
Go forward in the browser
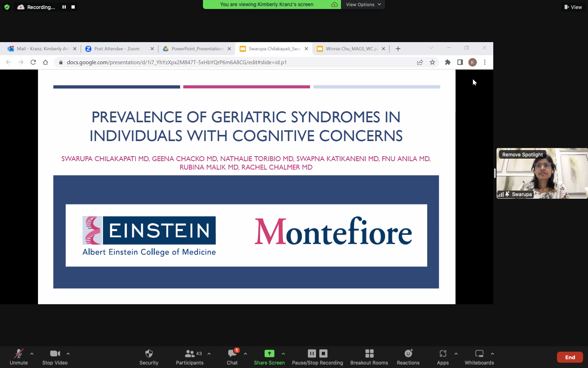(21, 62)
